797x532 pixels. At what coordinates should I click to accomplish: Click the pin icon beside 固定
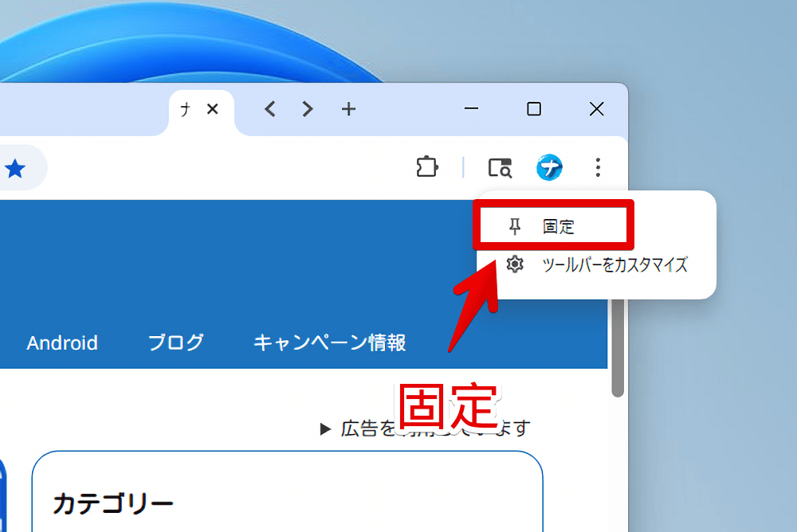514,226
